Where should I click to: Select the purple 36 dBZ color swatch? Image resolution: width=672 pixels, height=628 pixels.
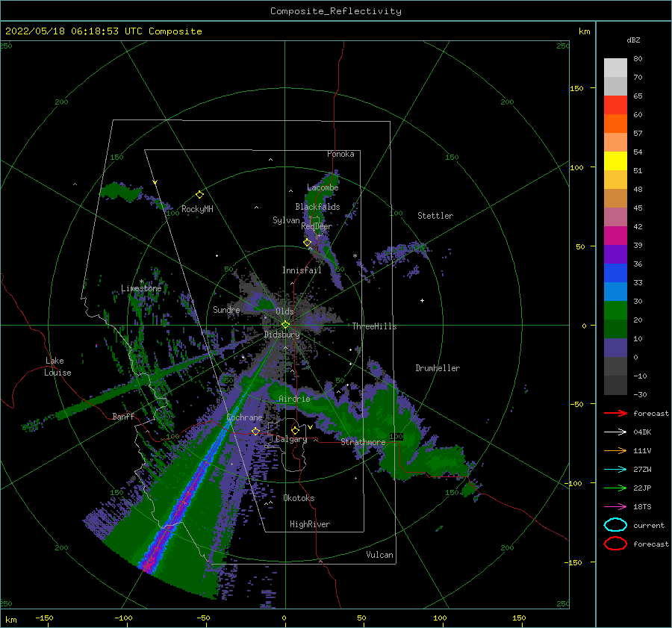coord(615,254)
